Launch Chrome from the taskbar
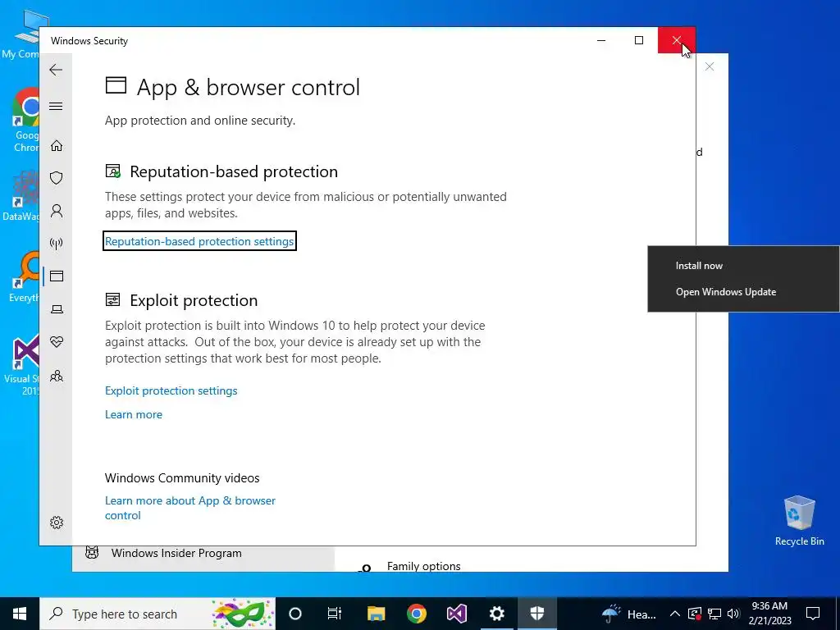Image resolution: width=840 pixels, height=630 pixels. coord(416,614)
